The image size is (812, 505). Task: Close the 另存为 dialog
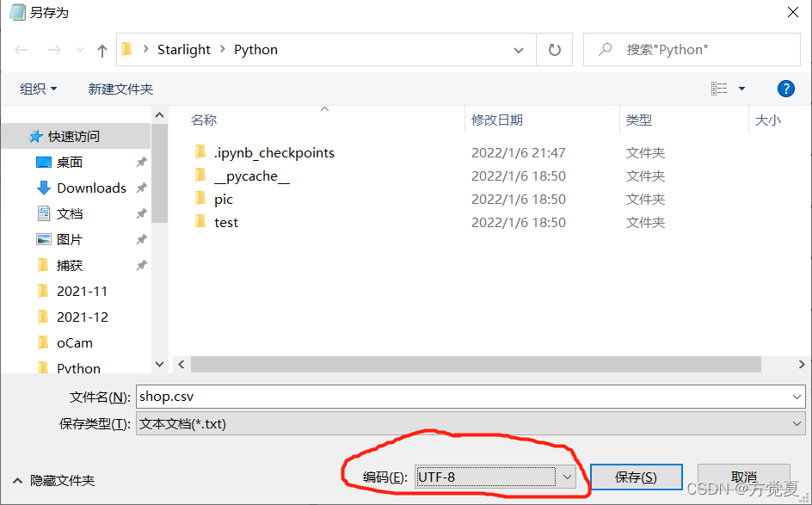[x=793, y=12]
